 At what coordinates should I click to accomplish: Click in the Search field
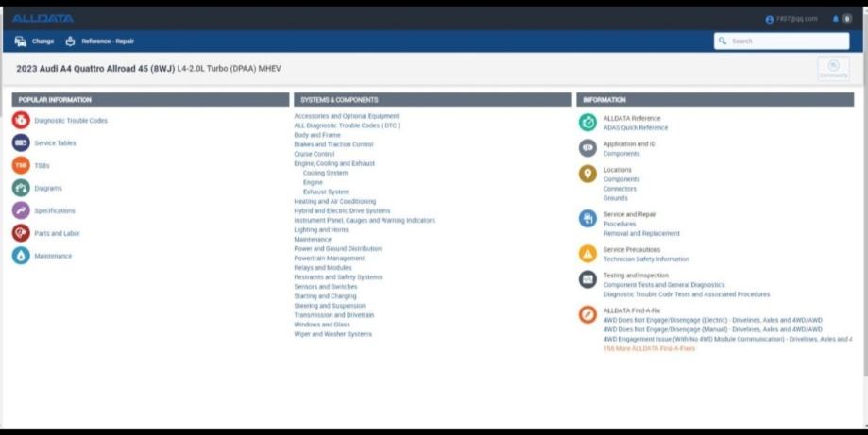pyautogui.click(x=782, y=41)
